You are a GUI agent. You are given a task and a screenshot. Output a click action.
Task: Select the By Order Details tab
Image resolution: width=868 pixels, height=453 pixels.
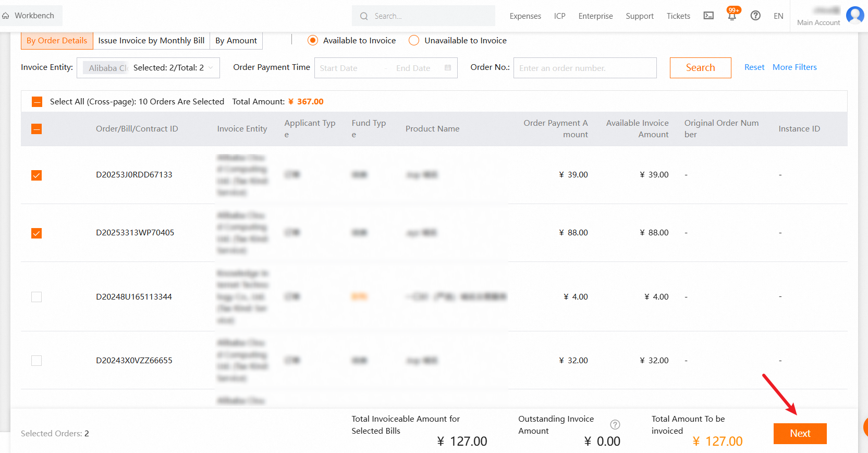(x=57, y=41)
